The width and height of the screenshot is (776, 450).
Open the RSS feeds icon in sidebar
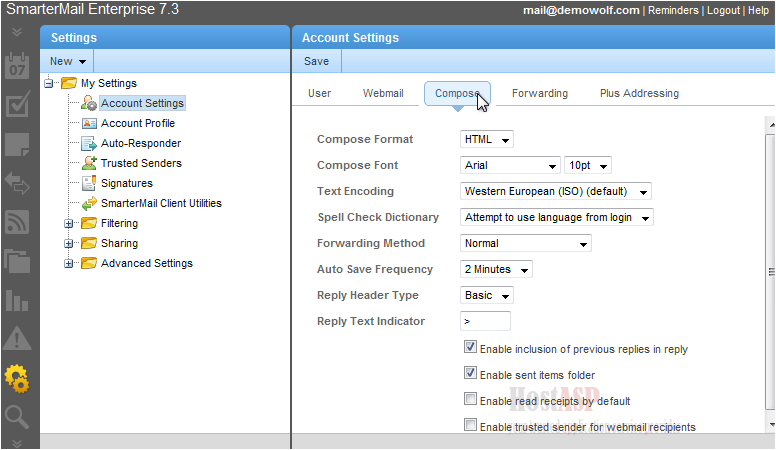pyautogui.click(x=17, y=222)
